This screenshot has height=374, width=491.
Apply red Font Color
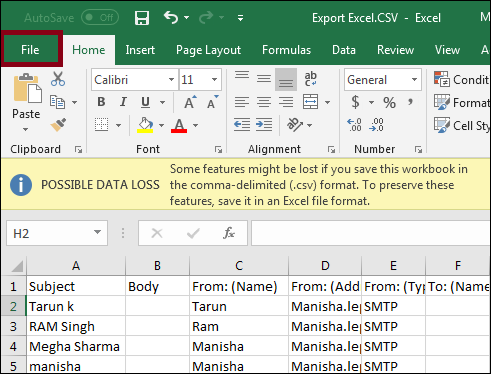(x=179, y=125)
